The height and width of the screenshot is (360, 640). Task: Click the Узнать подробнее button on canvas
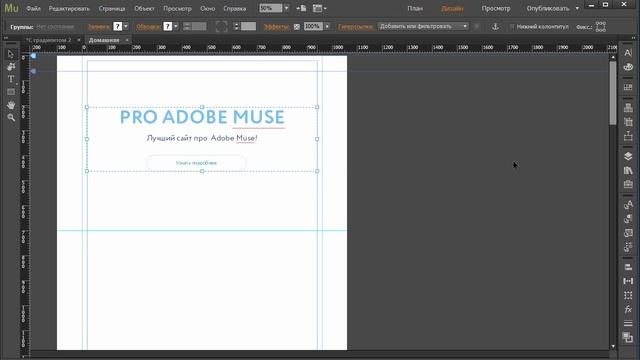(x=196, y=163)
